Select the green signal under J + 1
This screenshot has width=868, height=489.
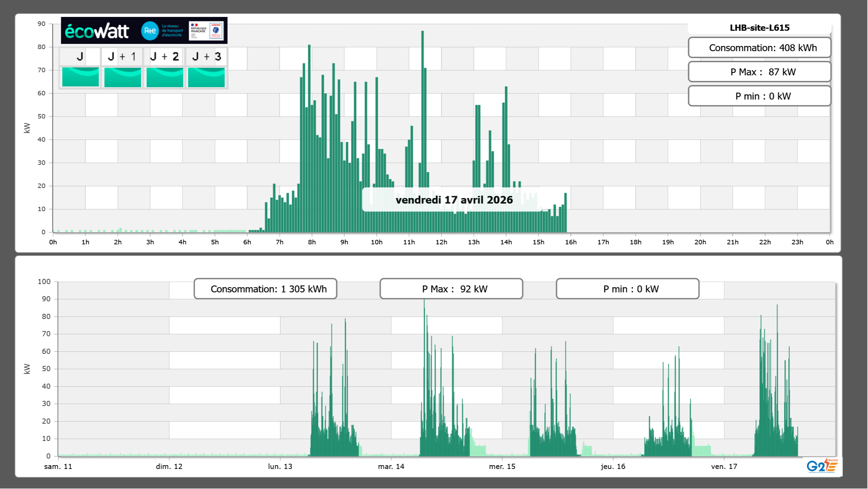(x=122, y=77)
